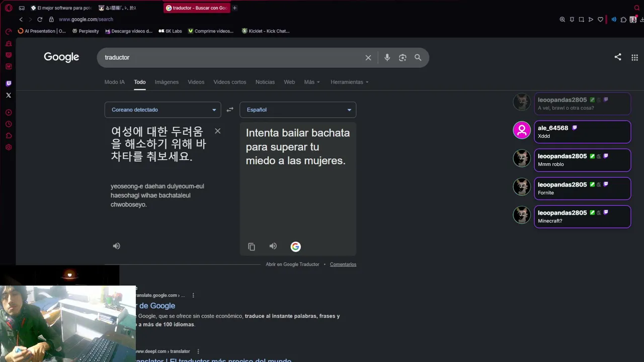Open the 'Coreano detectado' source language dropdown
This screenshot has width=644, height=362.
point(163,110)
